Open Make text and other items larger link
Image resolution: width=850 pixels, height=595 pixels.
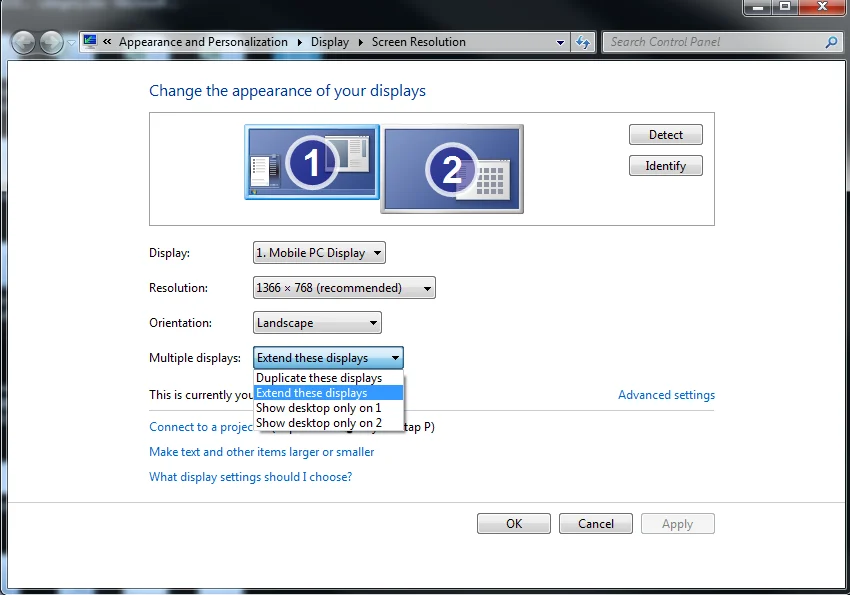pyautogui.click(x=261, y=452)
